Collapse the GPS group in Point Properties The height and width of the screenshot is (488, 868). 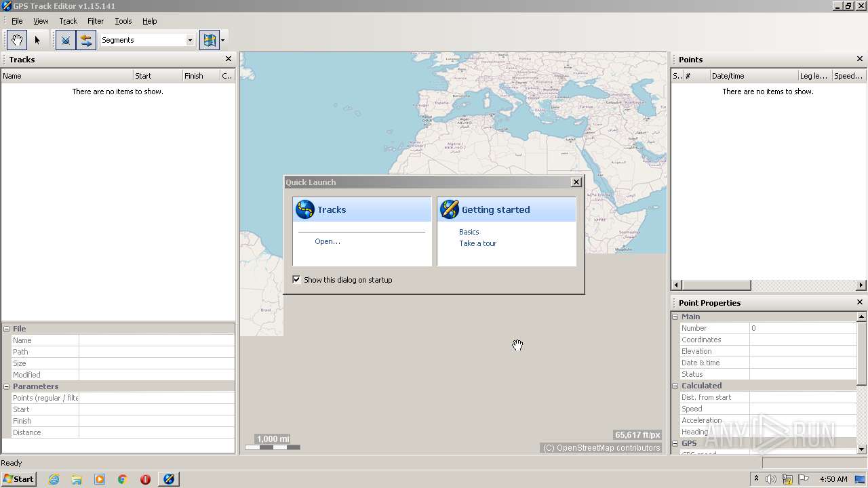(x=675, y=443)
